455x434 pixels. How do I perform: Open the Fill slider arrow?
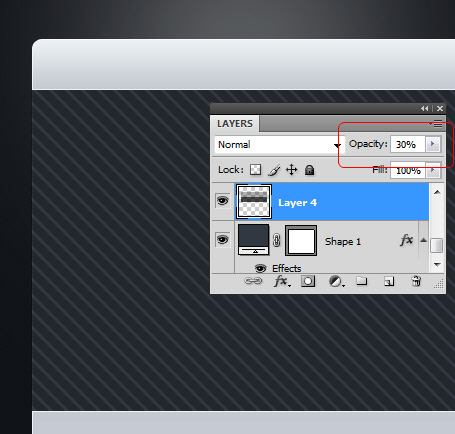[433, 170]
